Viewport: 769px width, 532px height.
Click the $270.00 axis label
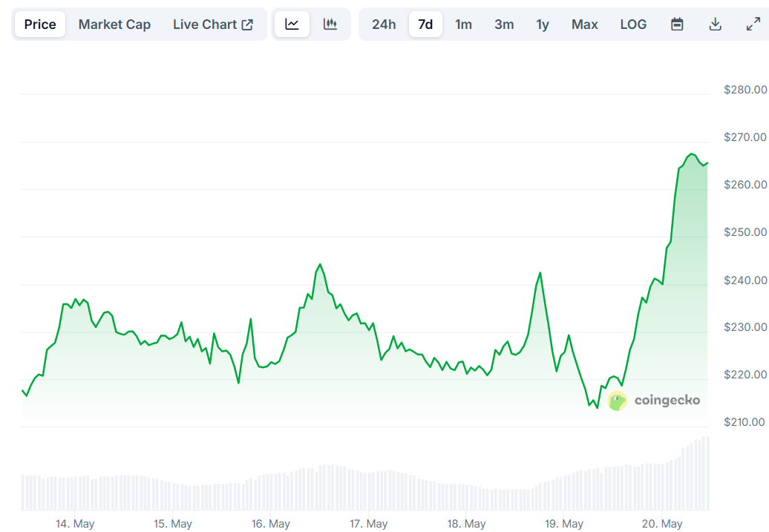[745, 137]
